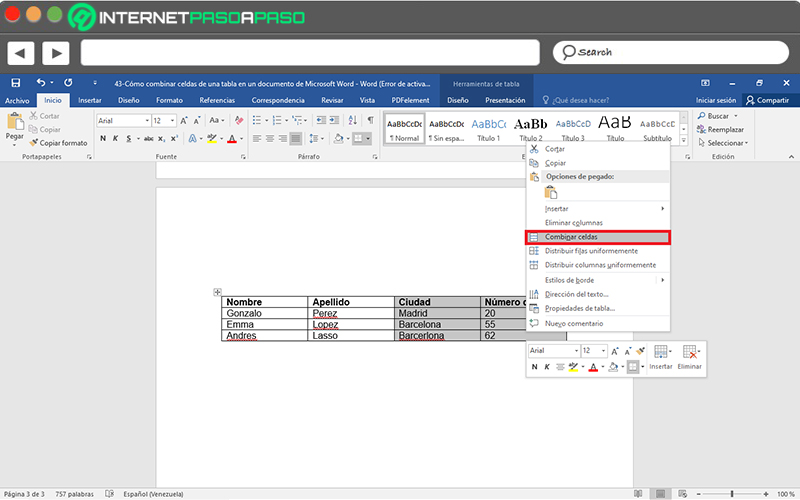800x500 pixels.
Task: Toggle justified alignment in the Párrafo group
Action: click(x=295, y=138)
